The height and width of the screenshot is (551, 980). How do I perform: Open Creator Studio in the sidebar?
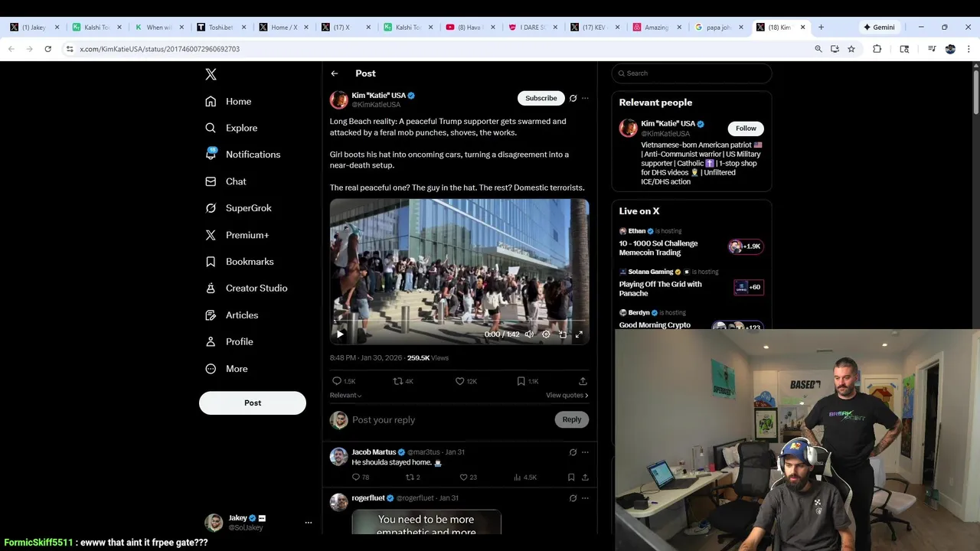point(247,289)
